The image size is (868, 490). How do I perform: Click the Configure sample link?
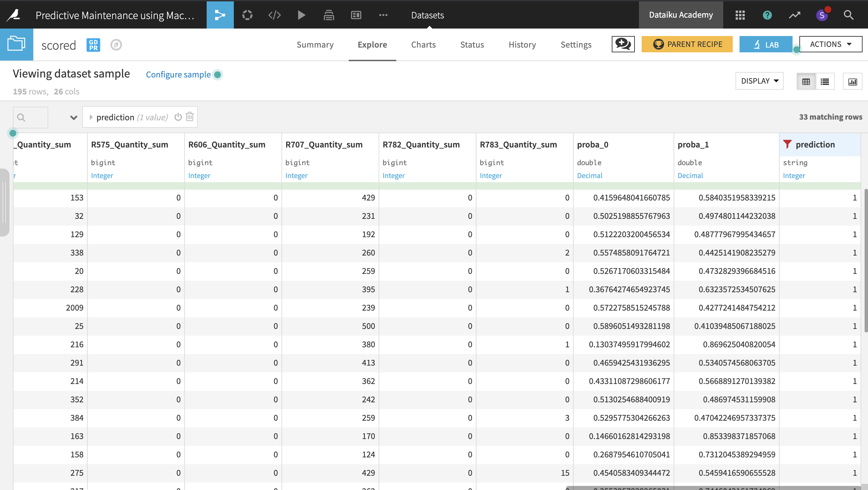[x=178, y=74]
